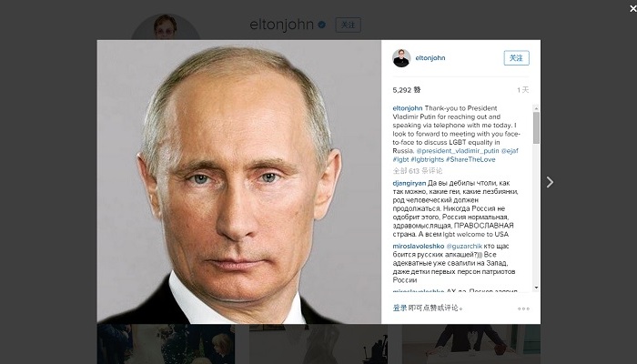Open the eltonjohn username in post header
637x364 pixels.
(430, 58)
